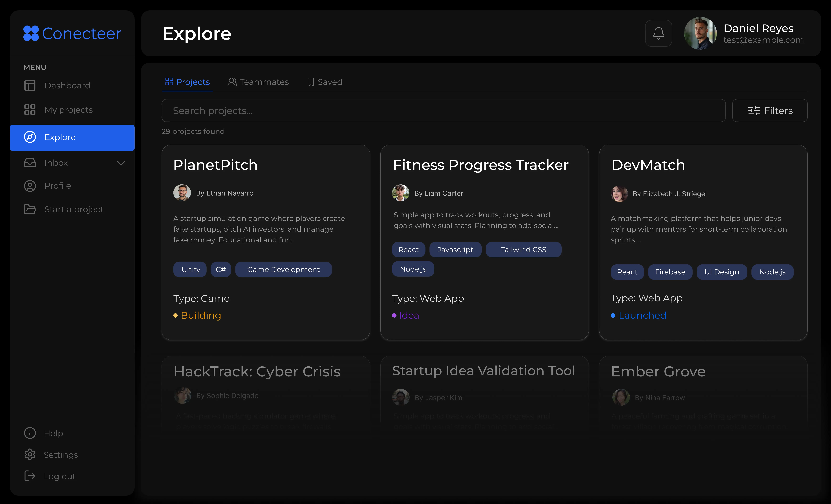Click the Saved tab bookmark icon
The image size is (831, 504).
[x=311, y=82]
